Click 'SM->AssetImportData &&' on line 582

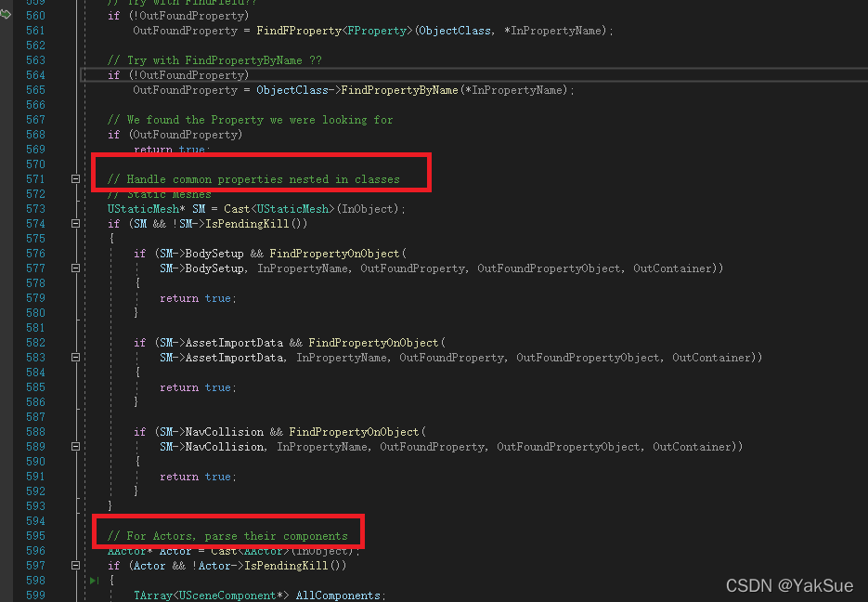tap(231, 343)
